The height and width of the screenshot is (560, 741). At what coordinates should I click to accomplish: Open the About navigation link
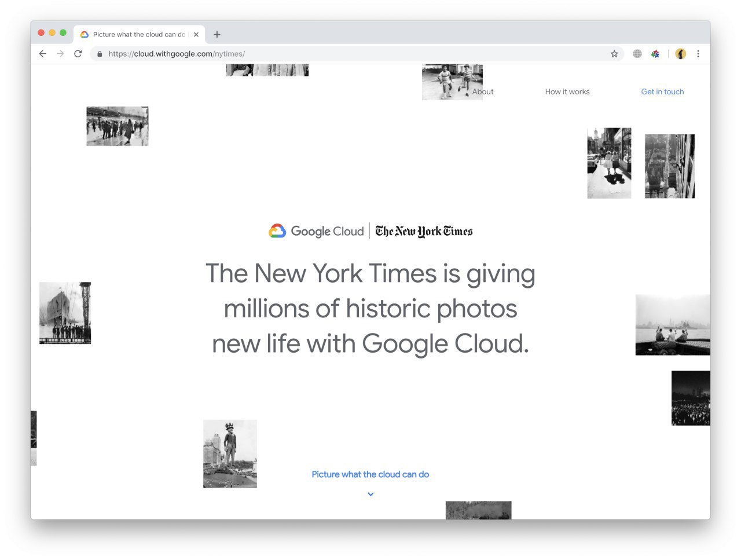click(483, 91)
